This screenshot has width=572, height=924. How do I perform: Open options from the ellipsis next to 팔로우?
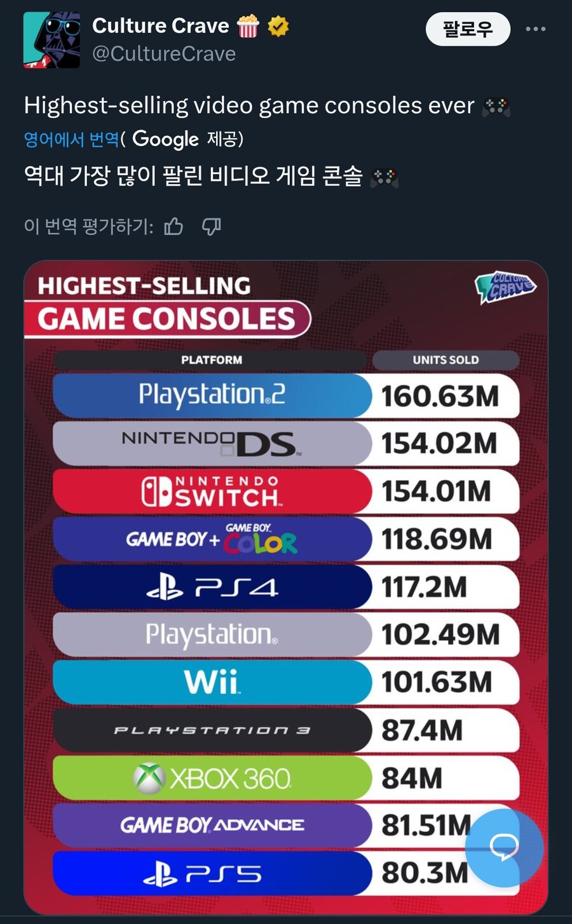[536, 29]
